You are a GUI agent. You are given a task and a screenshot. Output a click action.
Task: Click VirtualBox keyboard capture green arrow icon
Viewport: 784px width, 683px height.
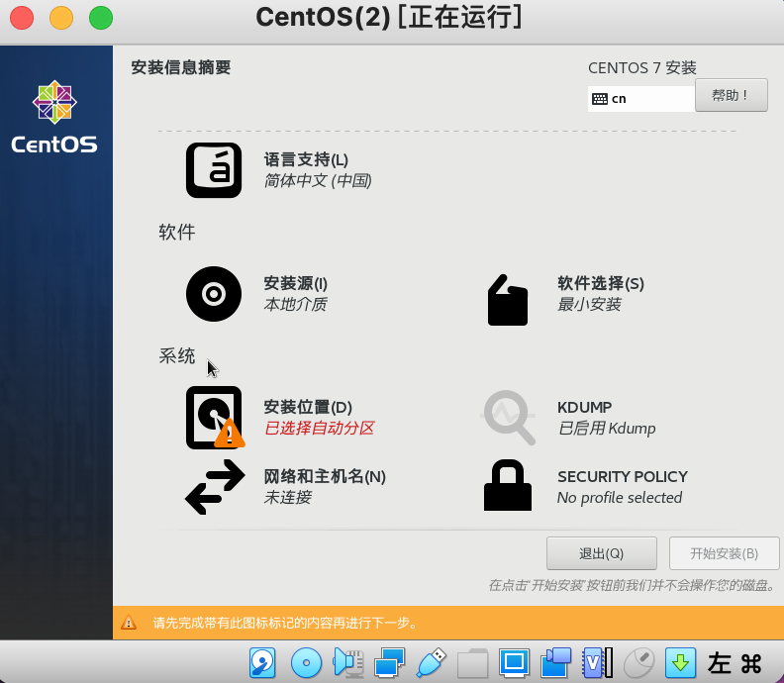[680, 663]
